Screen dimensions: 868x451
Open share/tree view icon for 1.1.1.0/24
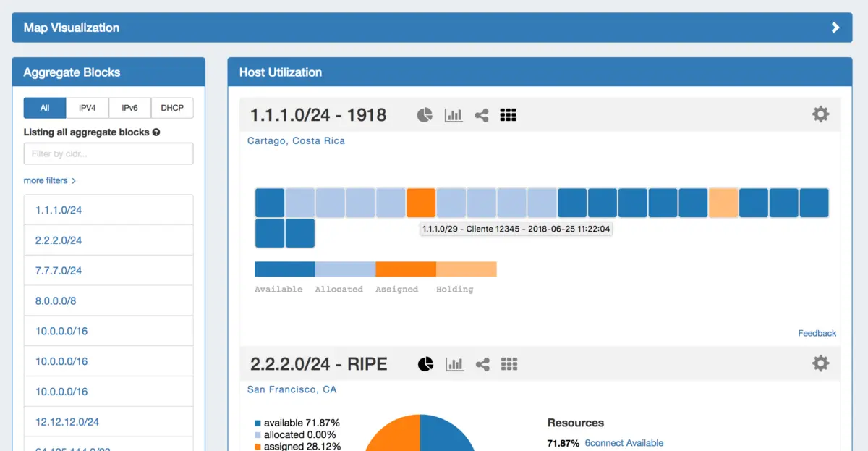[x=482, y=115]
